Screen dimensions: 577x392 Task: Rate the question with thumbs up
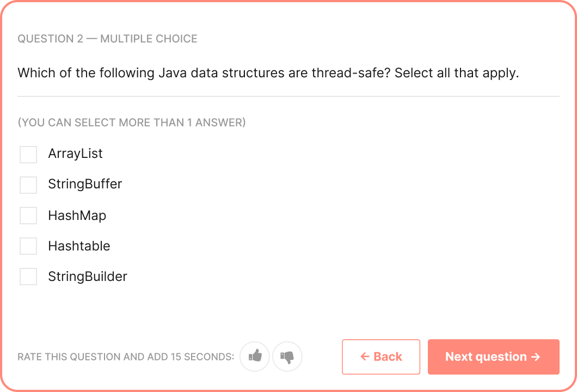coord(255,356)
